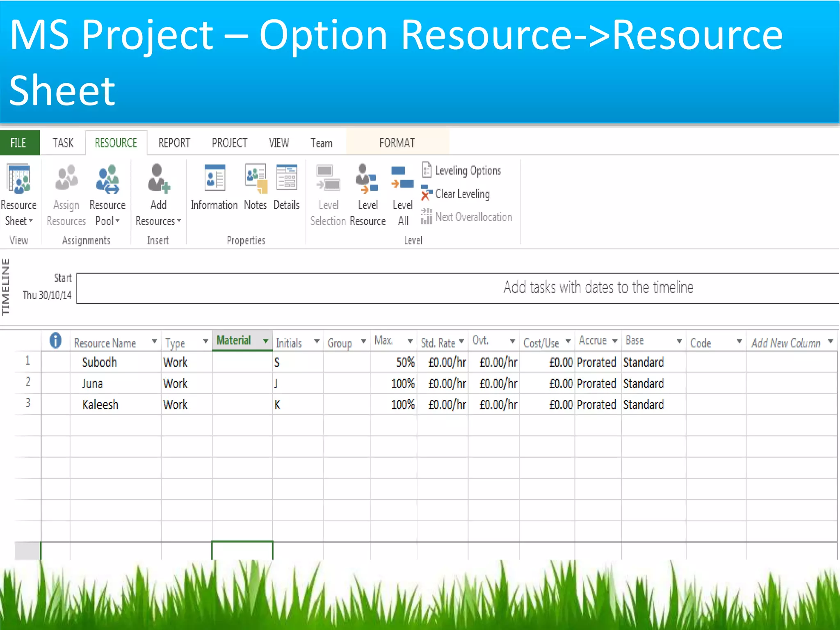
Task: Open the Resource Name column filter arrow
Action: (x=154, y=341)
